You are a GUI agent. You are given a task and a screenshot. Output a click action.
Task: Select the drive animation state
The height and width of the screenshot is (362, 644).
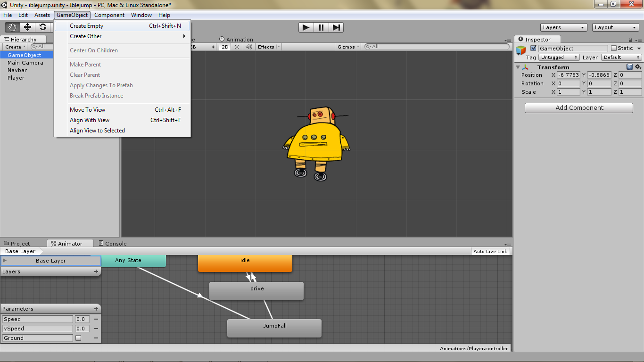tap(256, 291)
